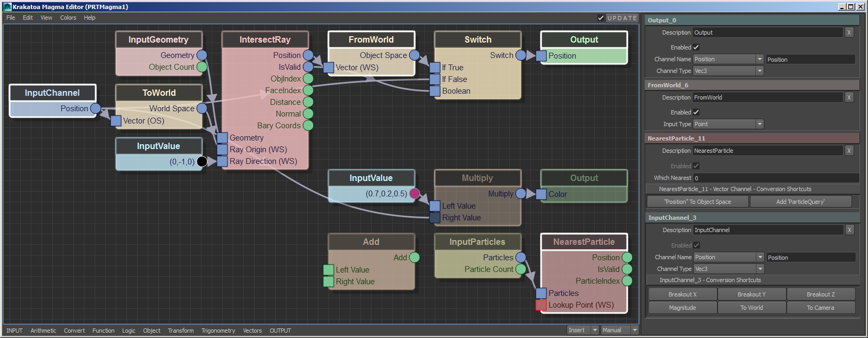Click the "Position" To Object Space button
Screen dimensions: 868x338
(x=697, y=202)
